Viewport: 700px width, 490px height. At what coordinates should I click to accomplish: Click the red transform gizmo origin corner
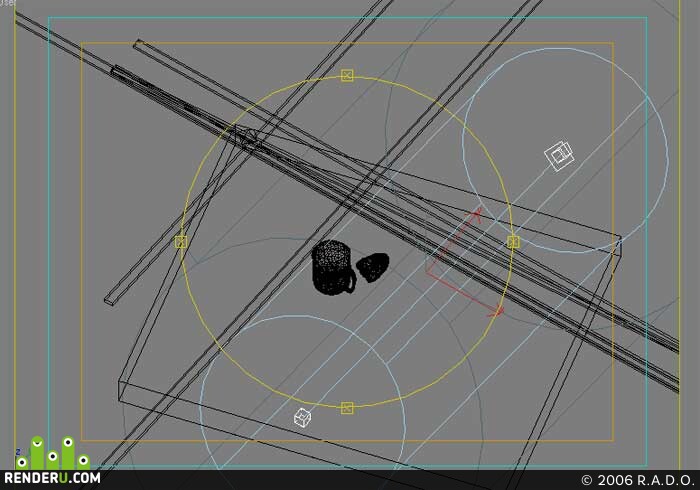[428, 272]
